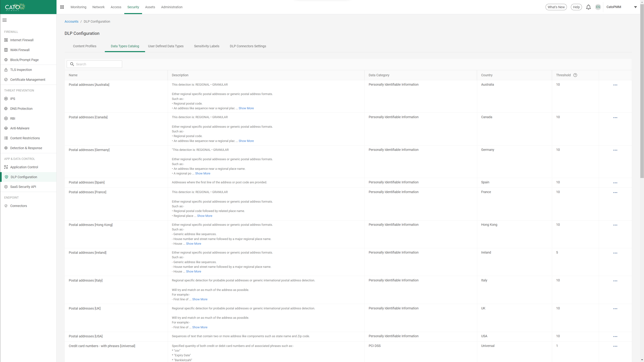Viewport: 644px width, 362px height.
Task: Expand Canada description with Show More
Action: (x=246, y=141)
